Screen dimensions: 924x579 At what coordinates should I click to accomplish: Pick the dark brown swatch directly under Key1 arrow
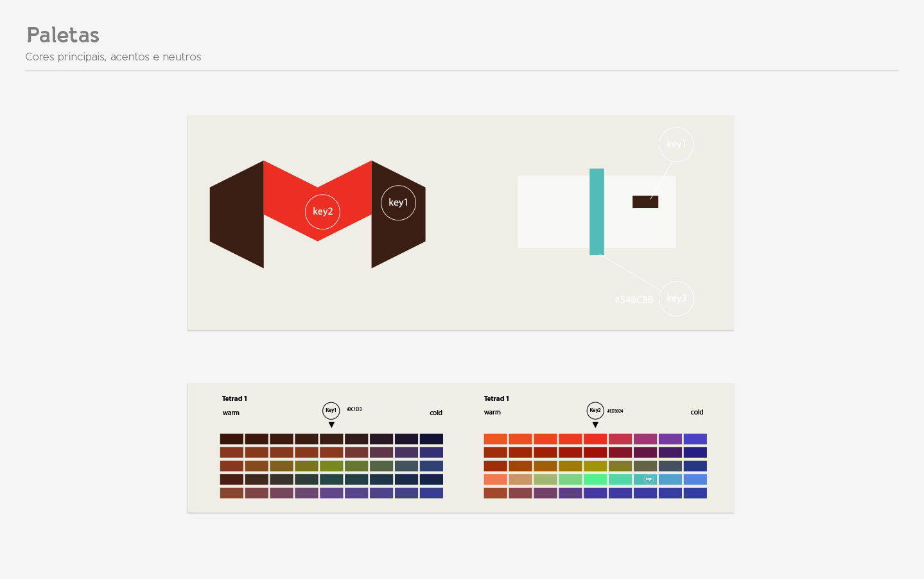[331, 439]
